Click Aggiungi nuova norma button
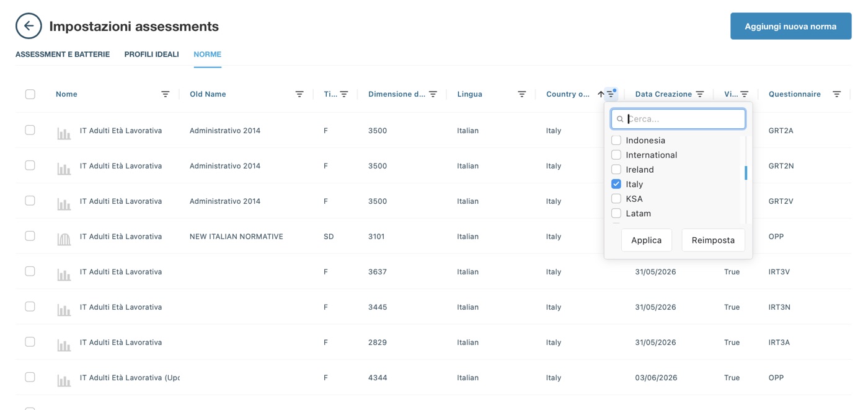This screenshot has width=868, height=410. point(790,26)
